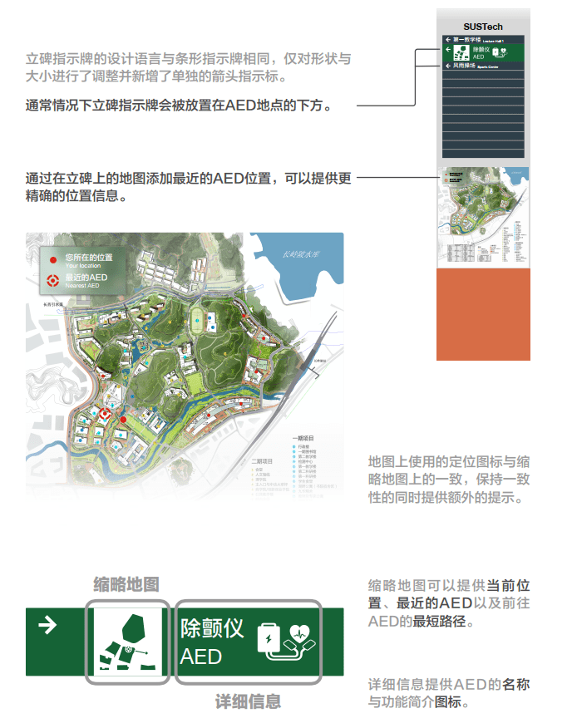This screenshot has width=572, height=728.
Task: Select the AED target marker on the campus map
Action: tap(106, 412)
